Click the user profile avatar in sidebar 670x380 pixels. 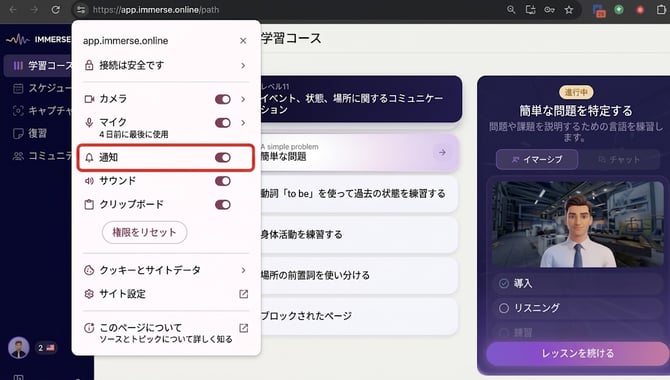(18, 348)
